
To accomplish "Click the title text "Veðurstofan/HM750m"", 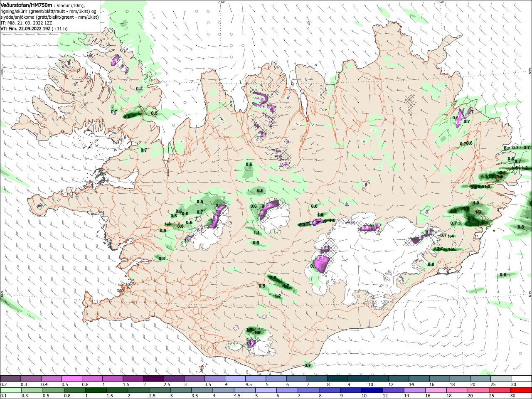I will click(26, 5).
